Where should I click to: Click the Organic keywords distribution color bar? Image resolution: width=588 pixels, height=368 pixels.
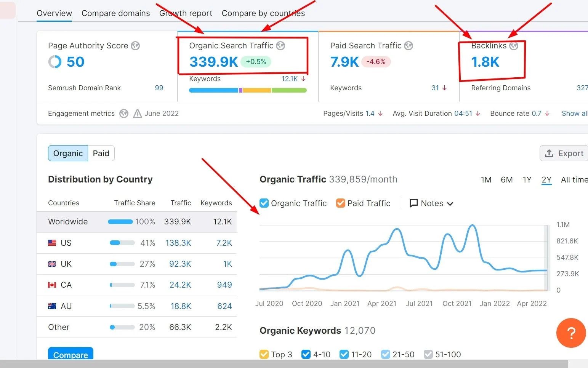tap(248, 90)
